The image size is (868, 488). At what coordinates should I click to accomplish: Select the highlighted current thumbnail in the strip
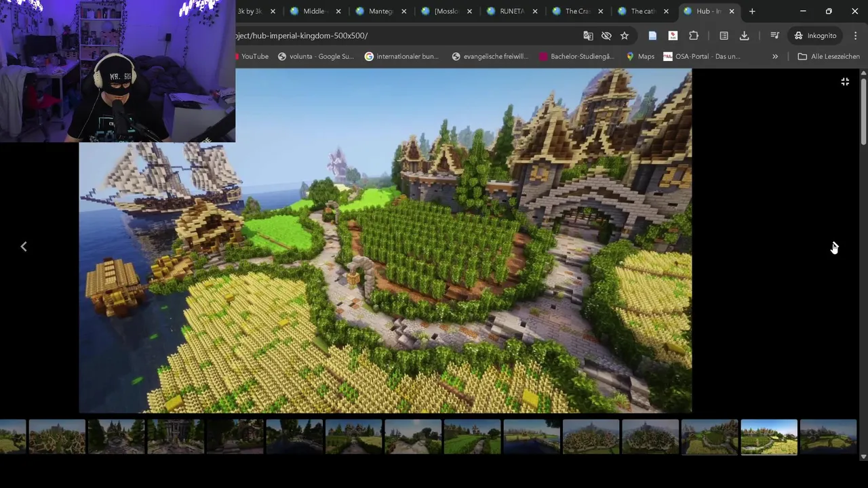coord(769,436)
